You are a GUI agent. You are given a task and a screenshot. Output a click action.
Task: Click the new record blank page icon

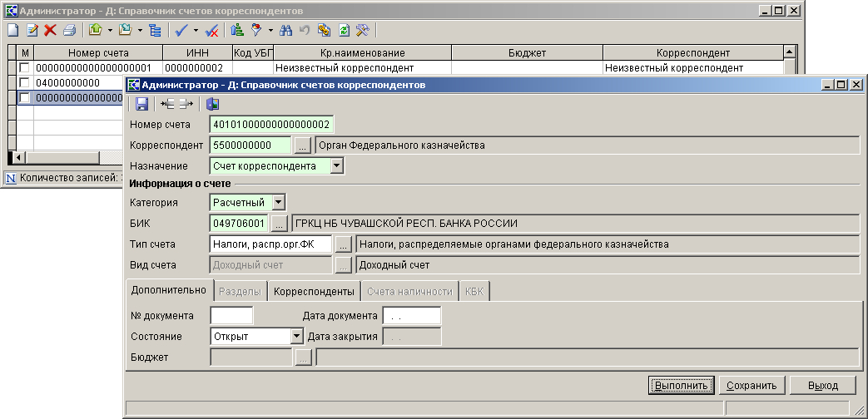(12, 31)
